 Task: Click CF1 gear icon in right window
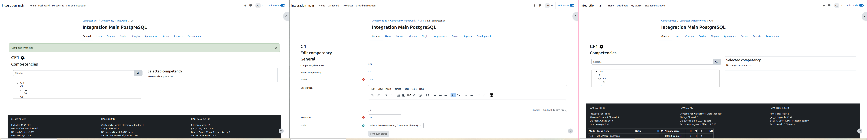(602, 47)
